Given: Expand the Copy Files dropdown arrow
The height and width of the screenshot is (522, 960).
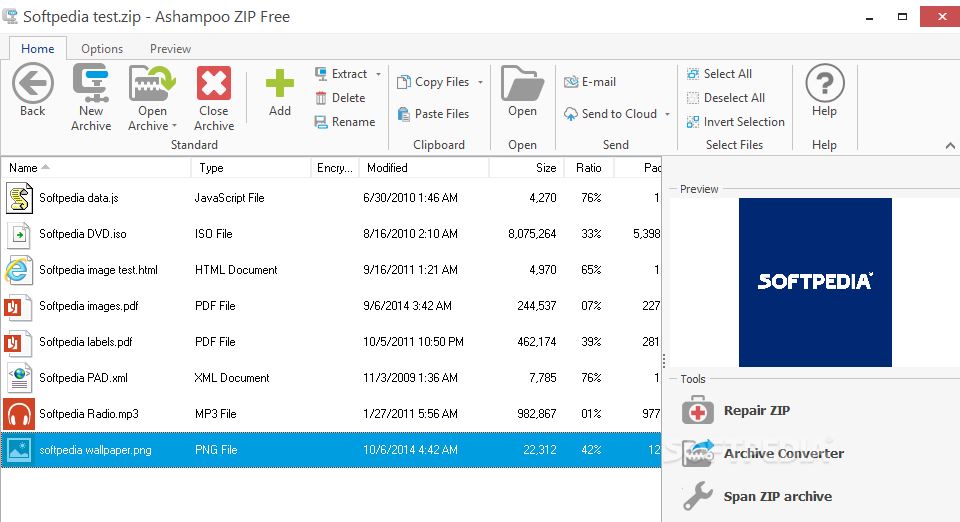Looking at the screenshot, I should coord(481,83).
